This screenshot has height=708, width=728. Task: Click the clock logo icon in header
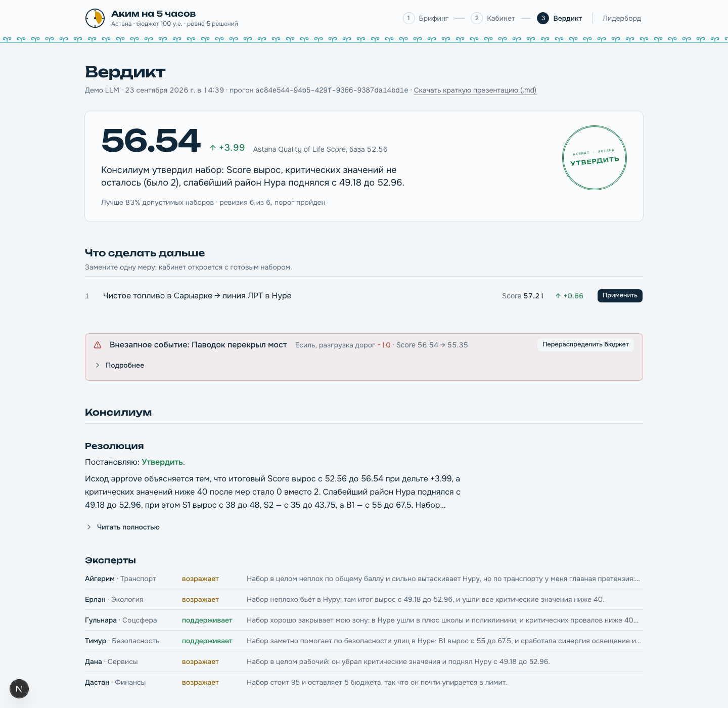tap(95, 18)
